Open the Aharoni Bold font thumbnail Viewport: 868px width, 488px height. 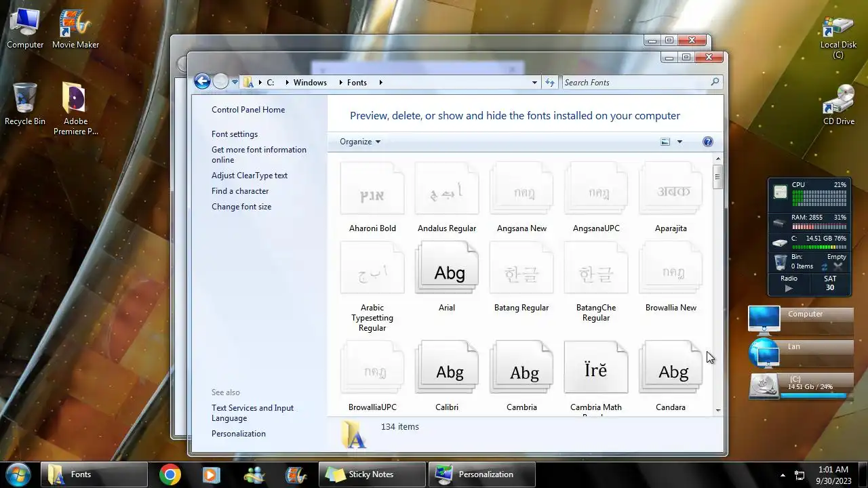[x=372, y=188]
